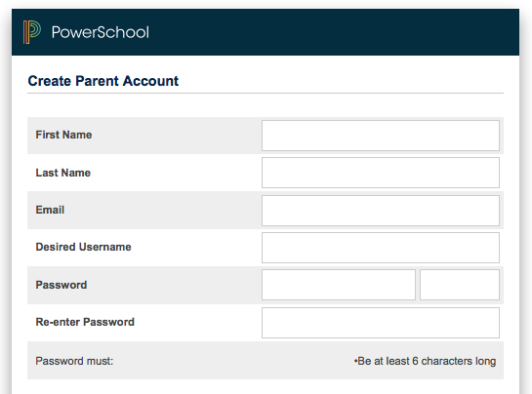The height and width of the screenshot is (394, 532).
Task: Click the Password label
Action: coord(61,285)
